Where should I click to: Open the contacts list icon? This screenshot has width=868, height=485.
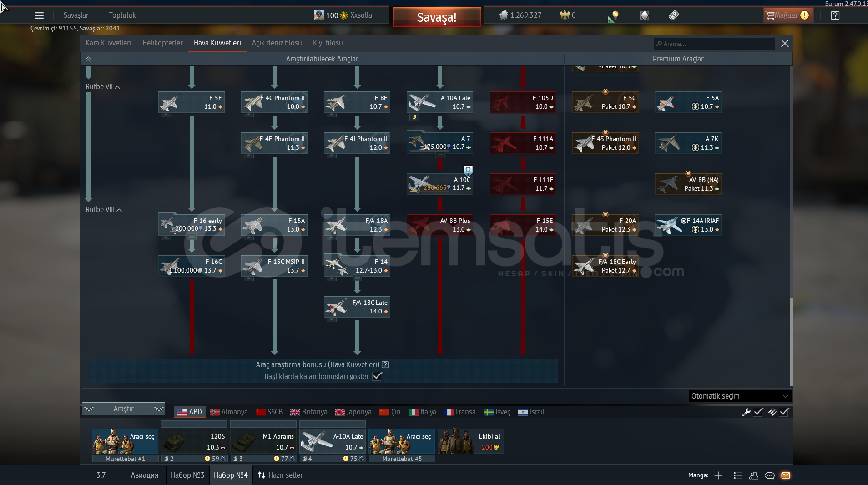tap(738, 475)
